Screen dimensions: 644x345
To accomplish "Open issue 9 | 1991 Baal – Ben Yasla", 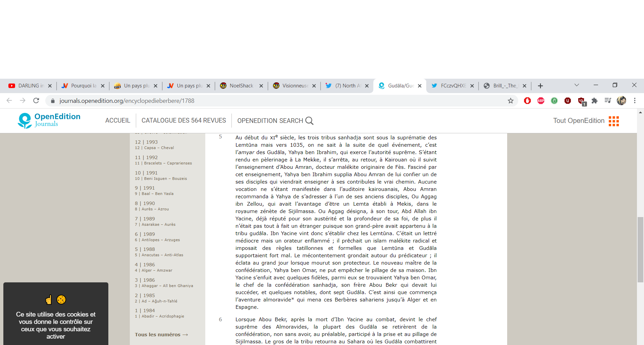I will (154, 191).
